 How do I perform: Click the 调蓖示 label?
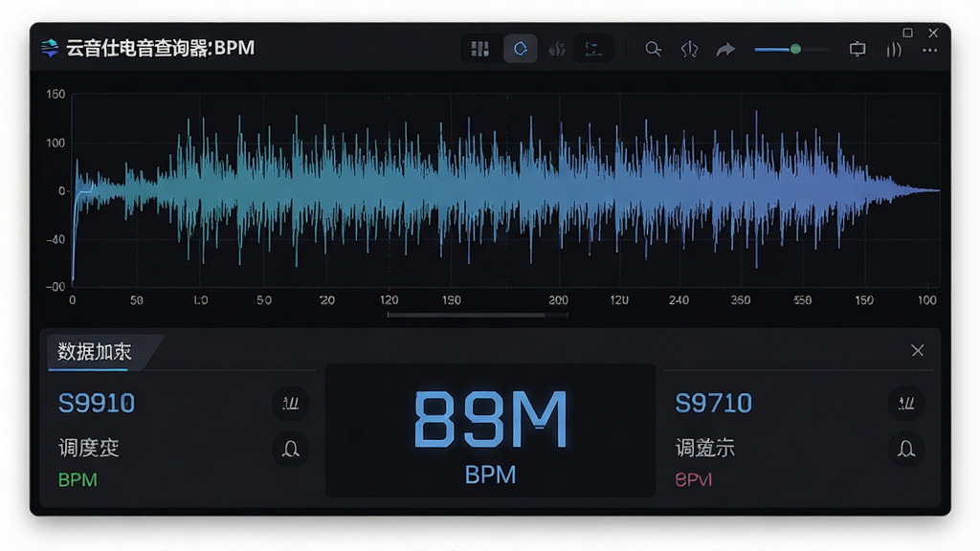[705, 448]
